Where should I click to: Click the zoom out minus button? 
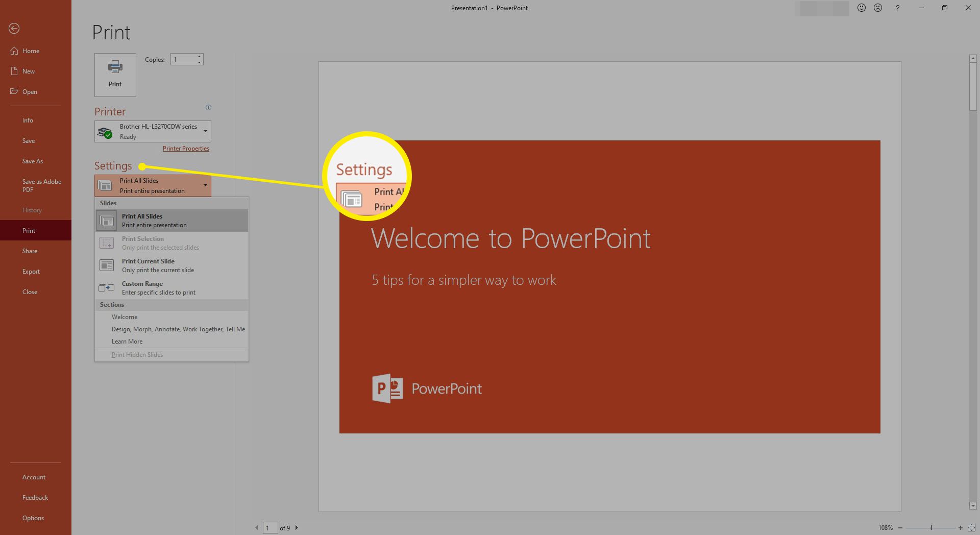pos(900,528)
